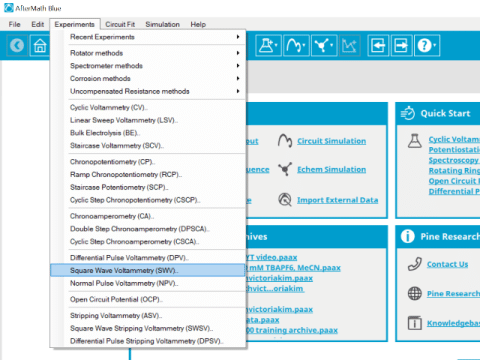Open circuit simulation toolbar icon
Viewport: 480px width, 360px height.
296,45
